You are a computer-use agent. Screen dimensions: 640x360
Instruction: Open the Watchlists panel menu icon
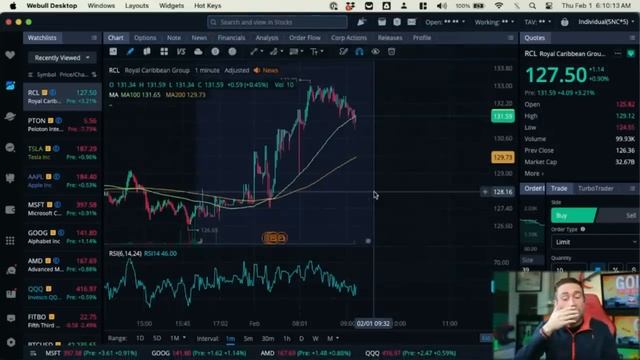tap(94, 38)
